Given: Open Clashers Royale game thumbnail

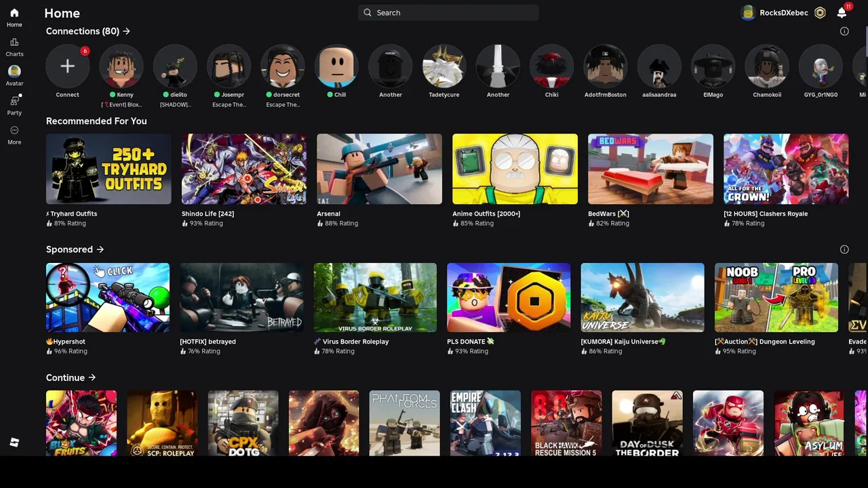Looking at the screenshot, I should 786,169.
